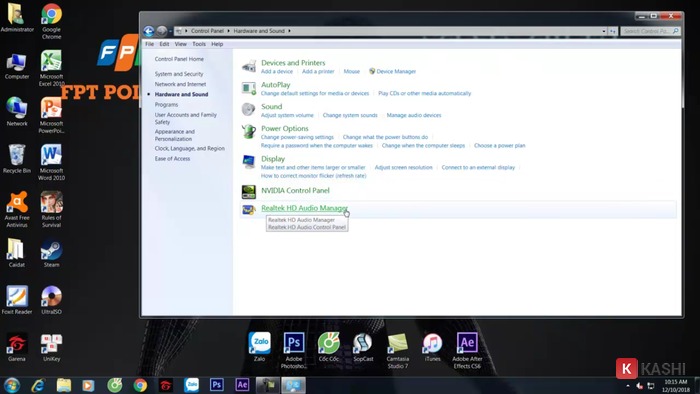Click Add a device link
This screenshot has width=700, height=394.
(277, 71)
